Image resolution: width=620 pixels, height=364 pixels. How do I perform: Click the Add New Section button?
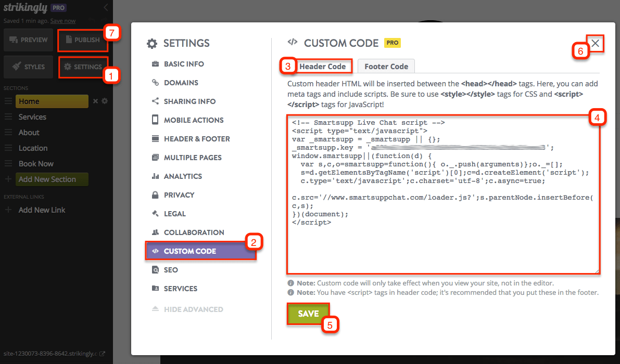[x=52, y=179]
